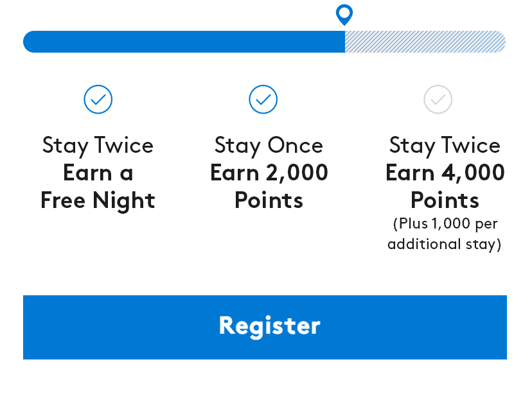The image size is (532, 398).
Task: Click the Earn 2,000 text line
Action: coord(269,173)
